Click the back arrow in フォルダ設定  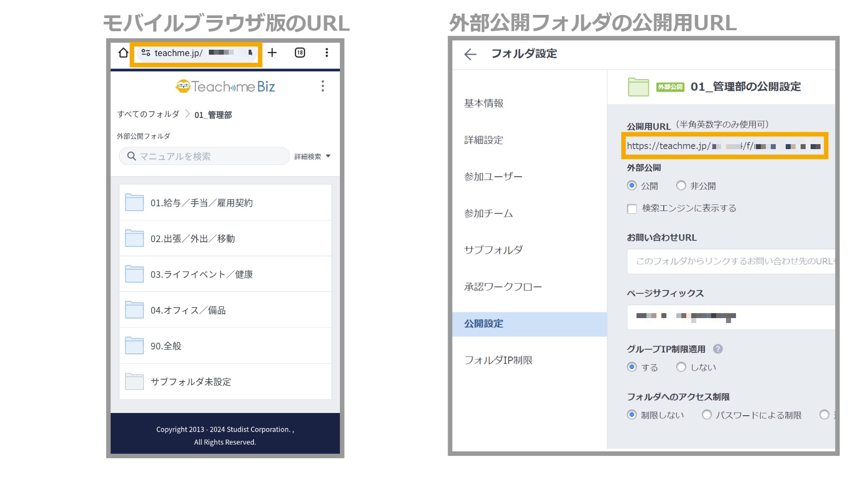470,54
